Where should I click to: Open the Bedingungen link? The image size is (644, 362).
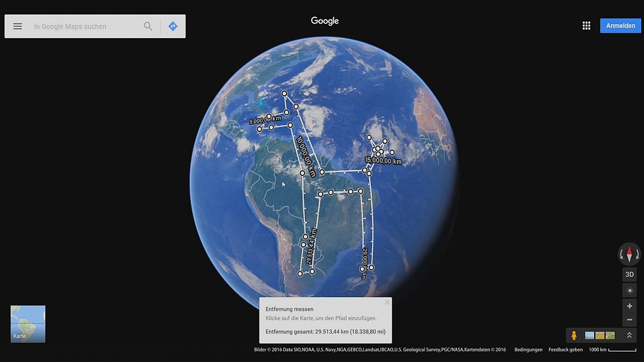[x=528, y=350]
